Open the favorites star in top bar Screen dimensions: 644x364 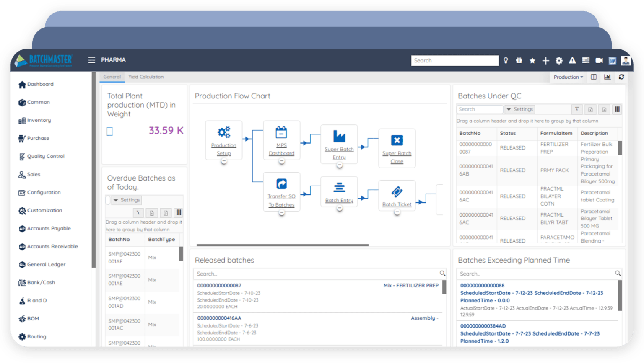(x=532, y=60)
